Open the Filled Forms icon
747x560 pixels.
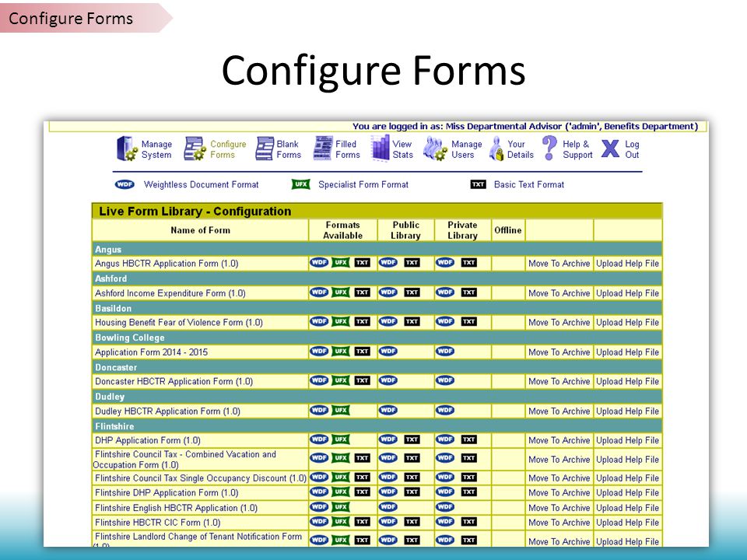[x=322, y=148]
